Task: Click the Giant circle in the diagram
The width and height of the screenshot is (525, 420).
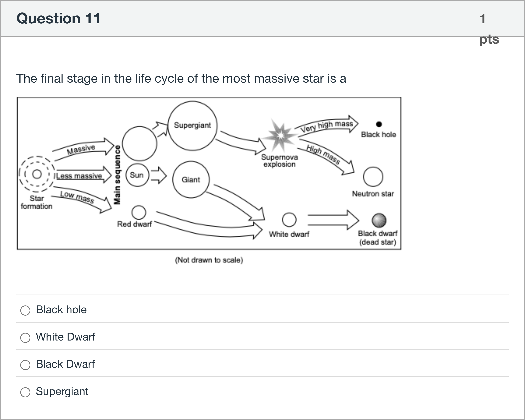Action: [191, 180]
